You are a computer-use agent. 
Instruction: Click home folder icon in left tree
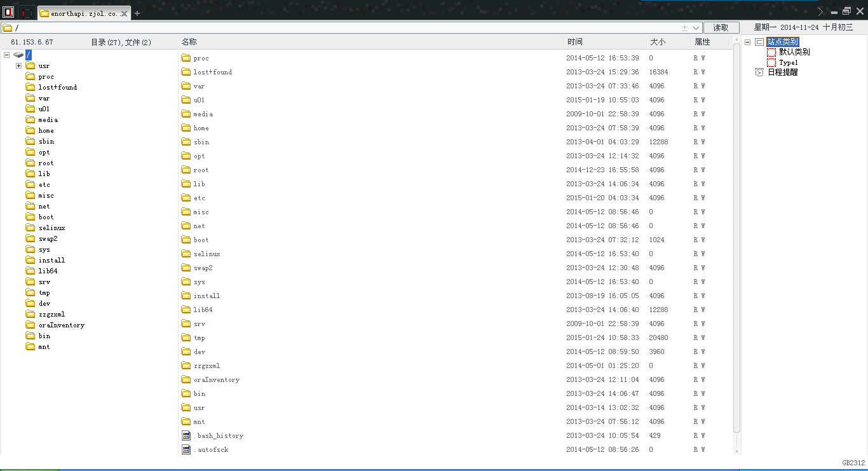(31, 130)
